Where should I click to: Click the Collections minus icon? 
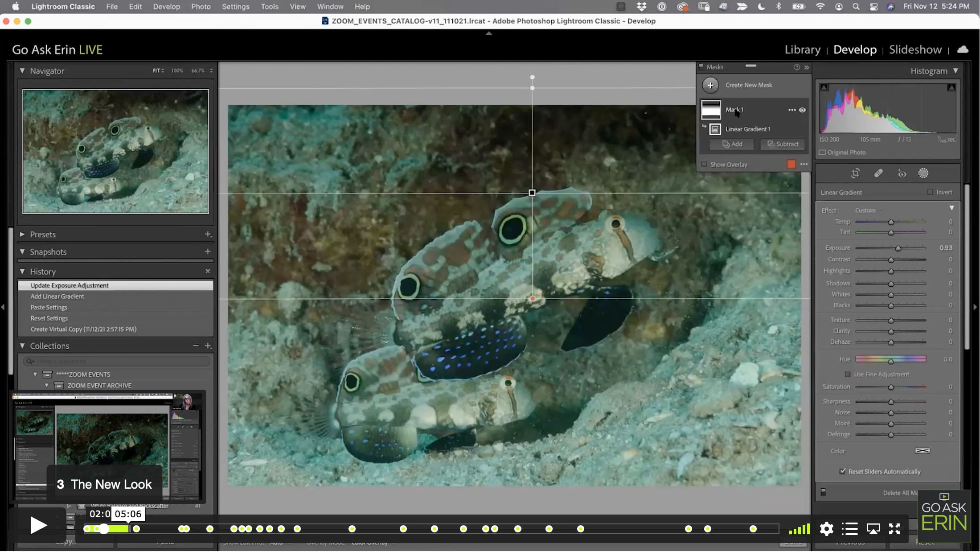tap(196, 346)
